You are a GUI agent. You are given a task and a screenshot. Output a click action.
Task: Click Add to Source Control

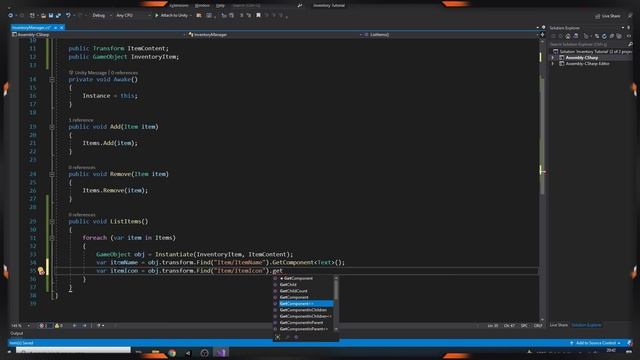(x=596, y=343)
